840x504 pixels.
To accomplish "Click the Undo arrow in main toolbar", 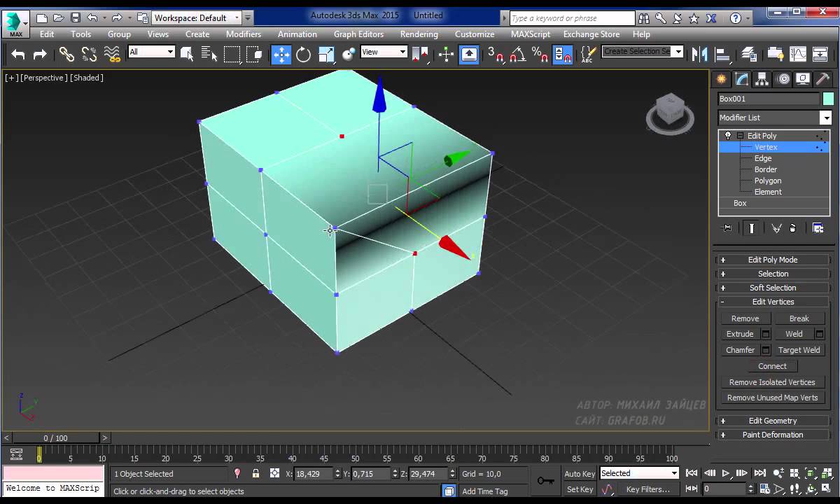I will [18, 54].
